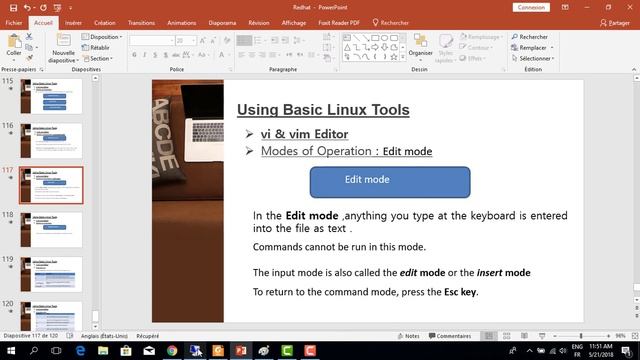Copy selection with the copy icon
Viewport: 640px width, 360px height.
(x=29, y=47)
